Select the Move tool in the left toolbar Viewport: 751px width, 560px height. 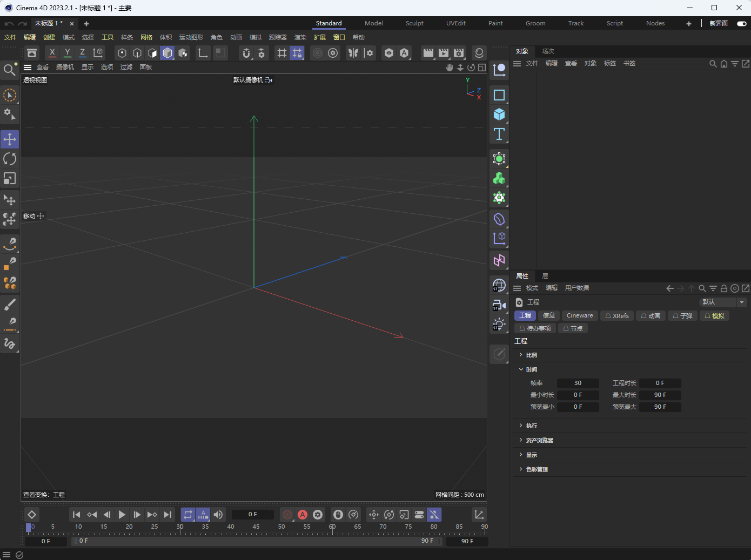pyautogui.click(x=10, y=139)
